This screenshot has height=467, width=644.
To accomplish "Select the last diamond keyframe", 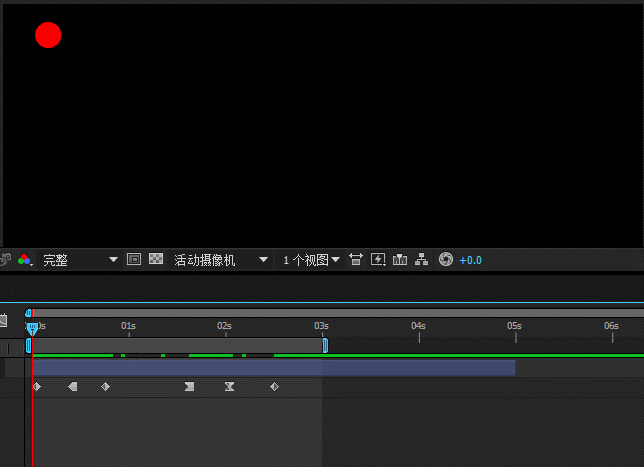I will 274,386.
